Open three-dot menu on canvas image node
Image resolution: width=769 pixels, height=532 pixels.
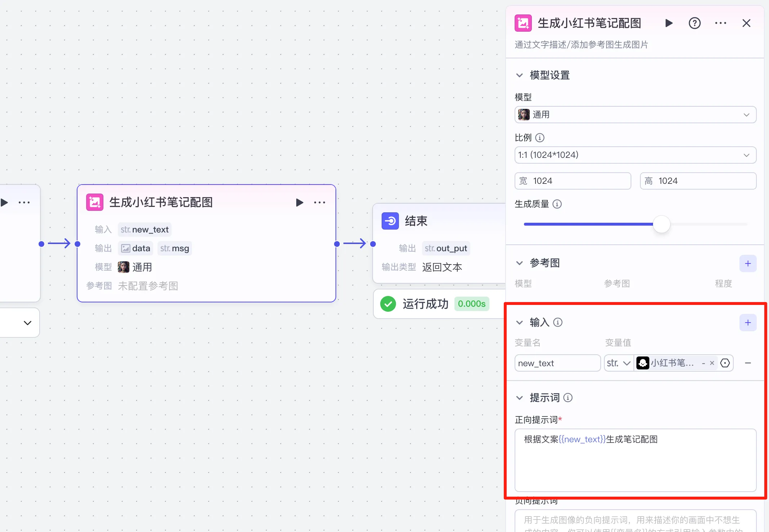pyautogui.click(x=319, y=202)
